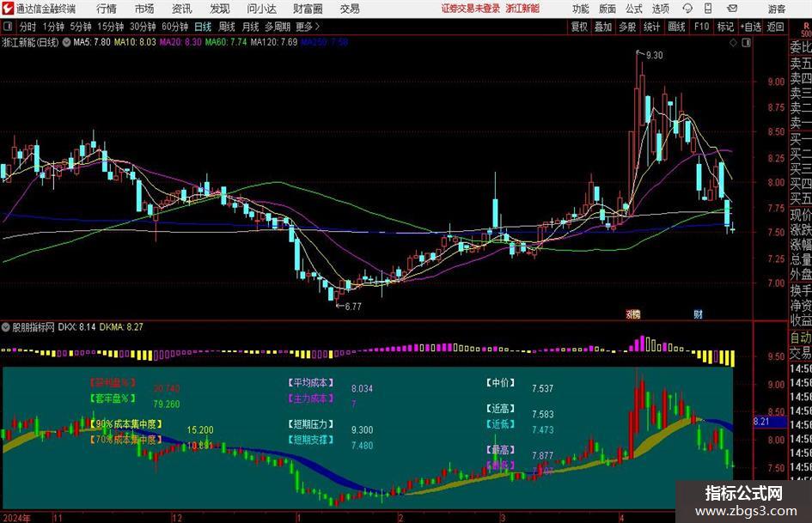Expand the 浙江新能(日线) indicator dropdown arrow
Viewport: 812px width, 523px height.
pyautogui.click(x=67, y=42)
